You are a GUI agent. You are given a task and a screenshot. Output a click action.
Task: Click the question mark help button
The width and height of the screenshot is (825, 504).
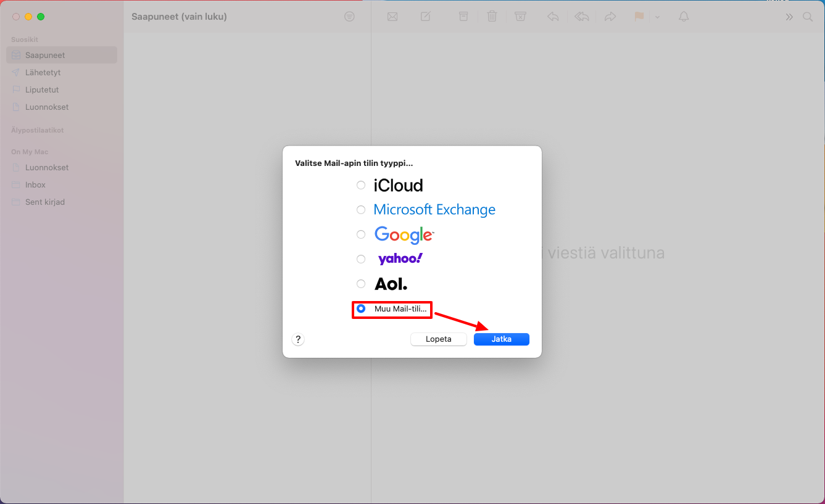point(298,339)
